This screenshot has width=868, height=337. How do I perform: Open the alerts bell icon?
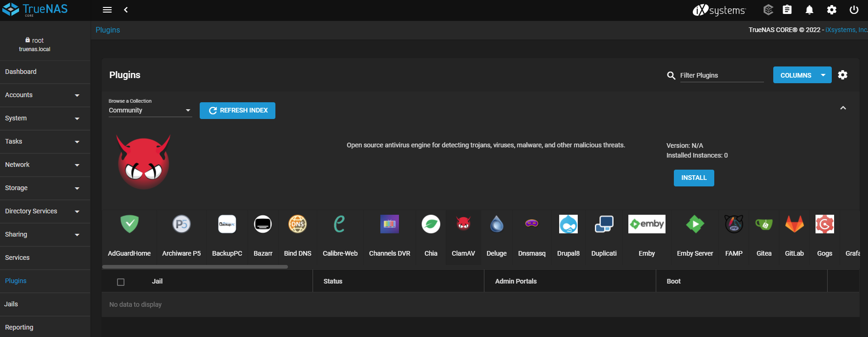pos(809,10)
